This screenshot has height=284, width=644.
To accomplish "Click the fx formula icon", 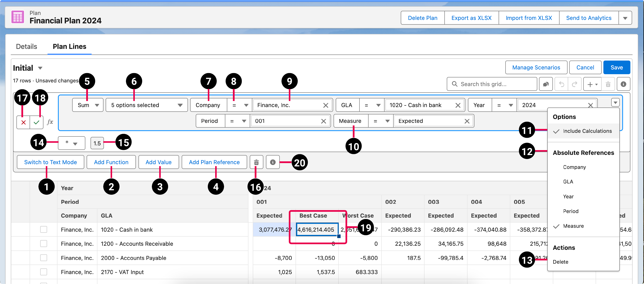I will click(50, 122).
